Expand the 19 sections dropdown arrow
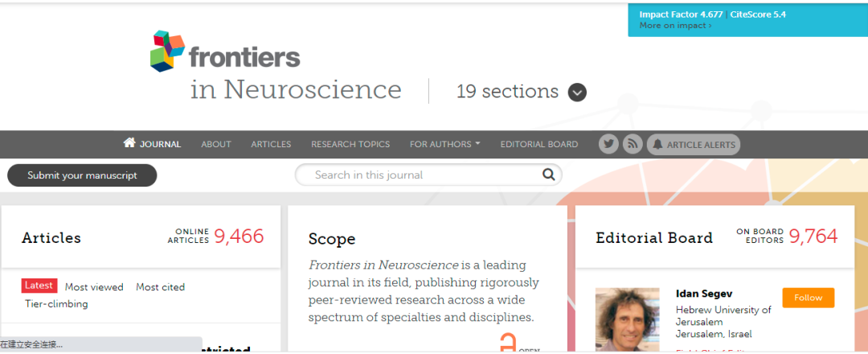 pos(577,93)
